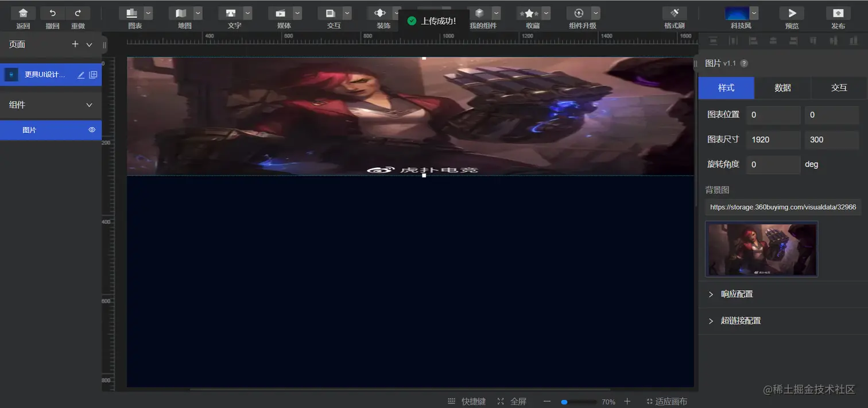Select the 科技风 theme preview swatch

737,13
